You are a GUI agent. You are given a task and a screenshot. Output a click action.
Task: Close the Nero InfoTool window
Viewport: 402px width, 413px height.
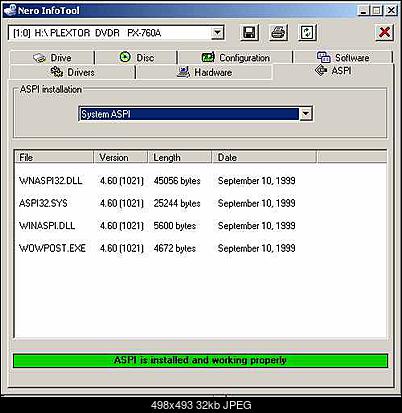coord(391,11)
